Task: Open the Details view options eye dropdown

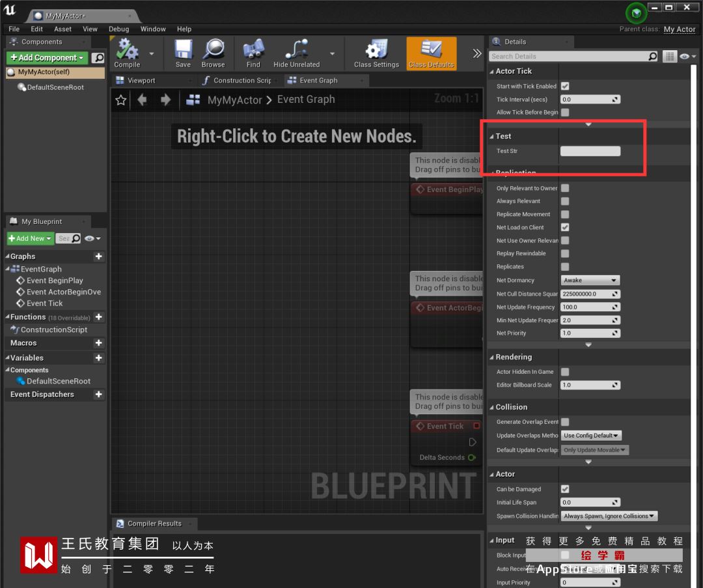Action: 687,57
